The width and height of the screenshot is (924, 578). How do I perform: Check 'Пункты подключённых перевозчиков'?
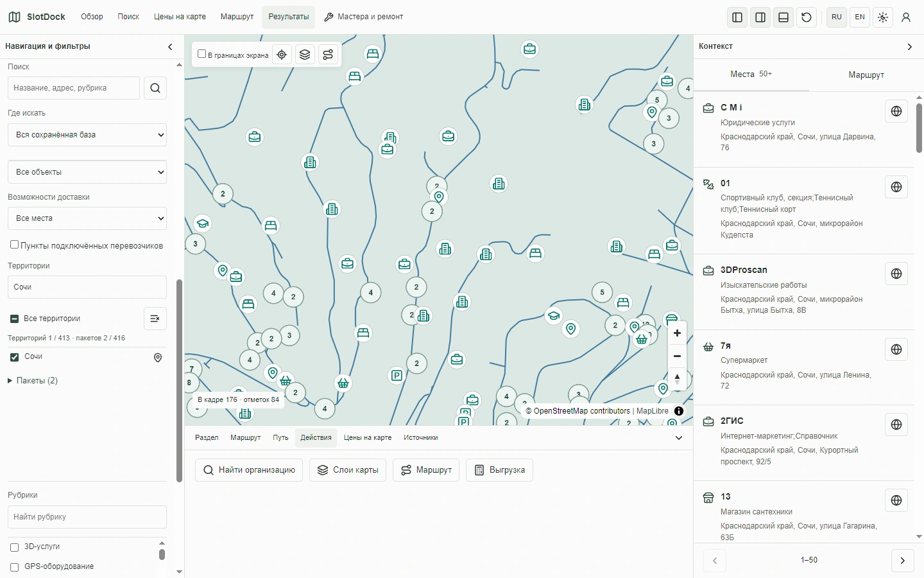14,245
